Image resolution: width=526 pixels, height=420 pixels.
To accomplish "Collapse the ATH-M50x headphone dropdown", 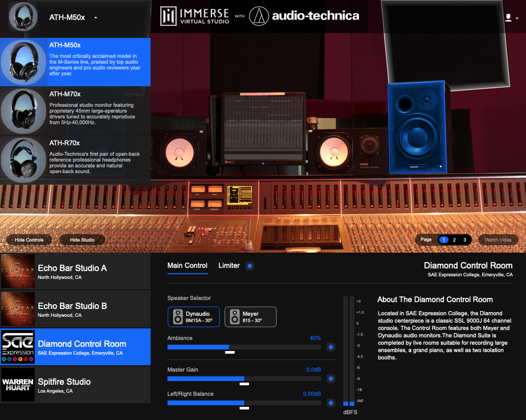I will pyautogui.click(x=95, y=17).
